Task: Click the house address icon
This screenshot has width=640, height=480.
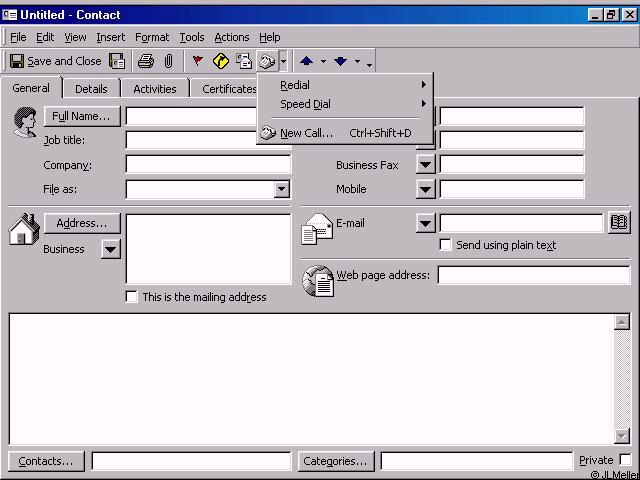Action: (24, 229)
